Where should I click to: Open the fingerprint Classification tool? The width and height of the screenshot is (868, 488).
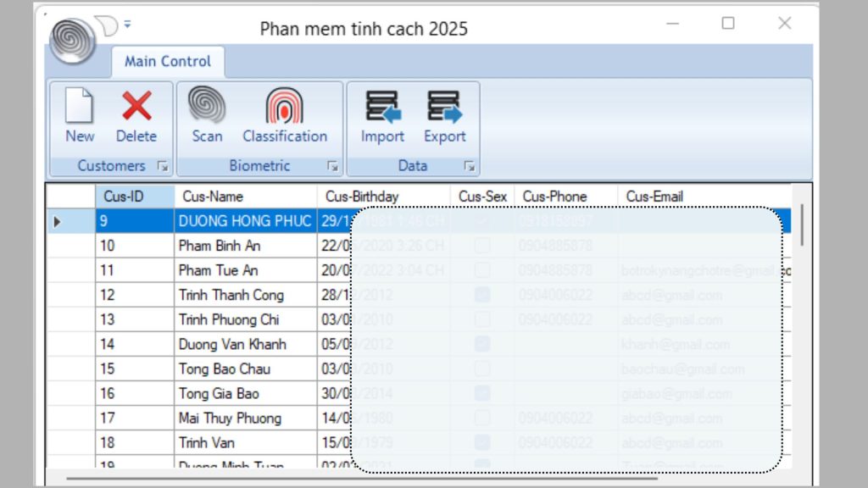pos(284,116)
